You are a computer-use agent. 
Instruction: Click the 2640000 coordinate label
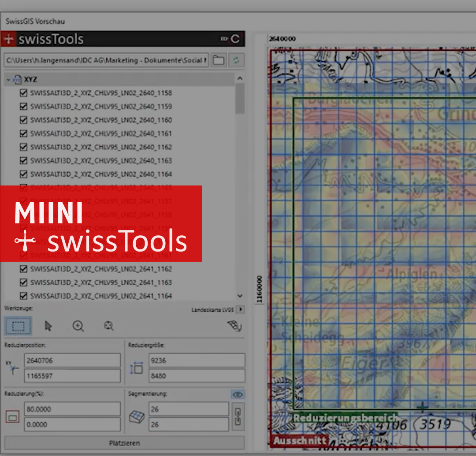pos(282,39)
